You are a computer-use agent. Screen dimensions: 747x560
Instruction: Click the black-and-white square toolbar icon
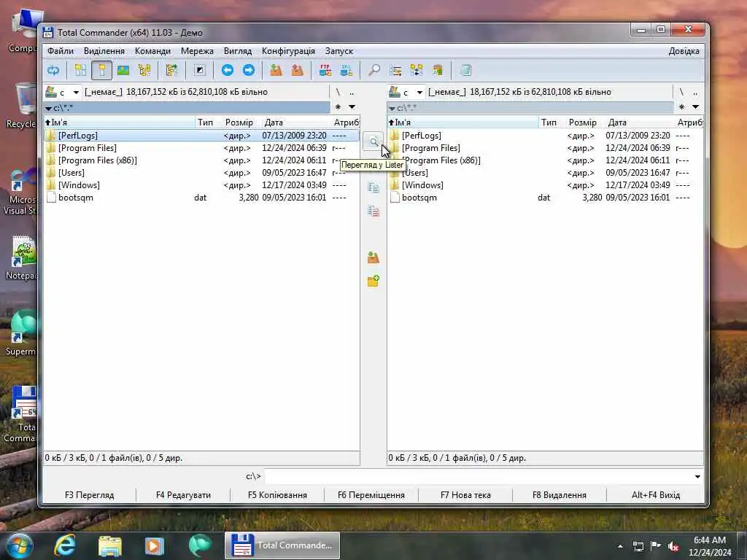pos(200,71)
